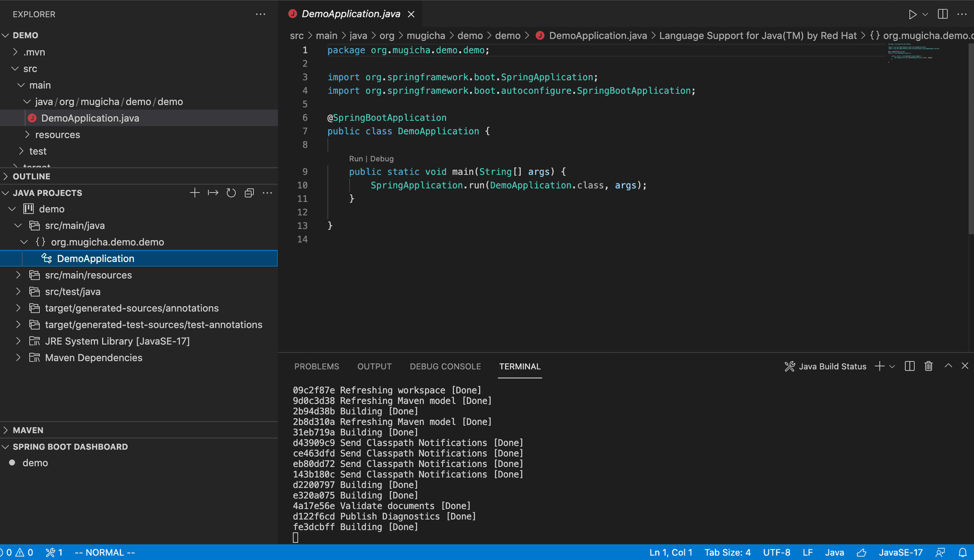974x560 pixels.
Task: Refresh the Java Projects view
Action: coord(231,193)
